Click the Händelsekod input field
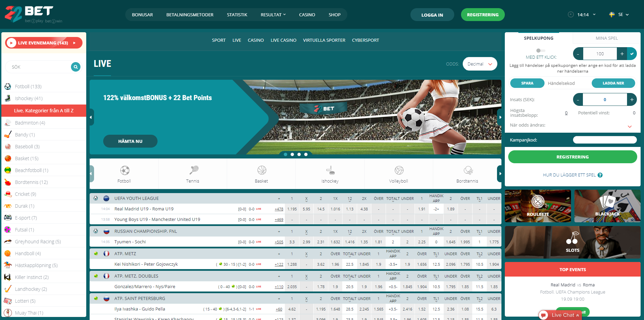 pos(567,83)
